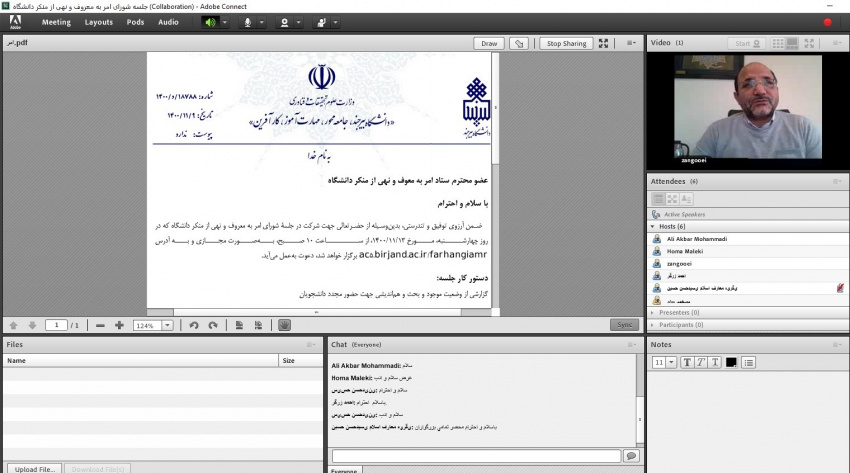The image size is (850, 473).
Task: Click the zangooei video feed
Action: pos(748,107)
